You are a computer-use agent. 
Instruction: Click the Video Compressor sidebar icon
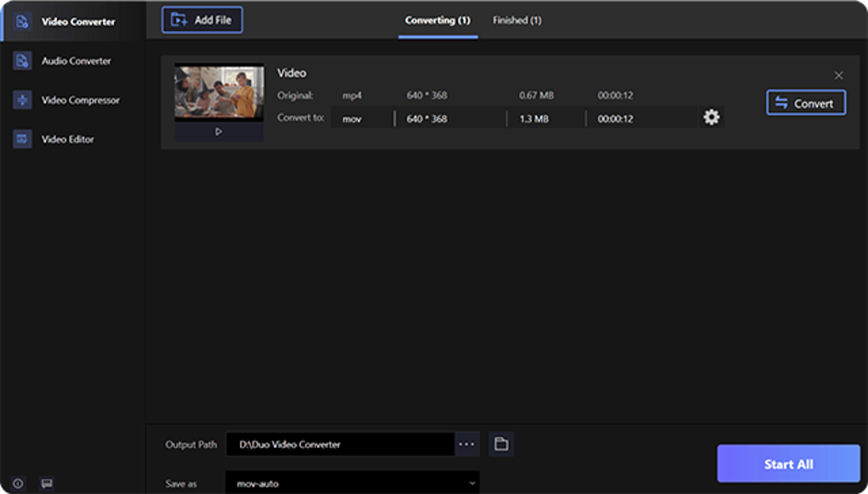coord(22,101)
